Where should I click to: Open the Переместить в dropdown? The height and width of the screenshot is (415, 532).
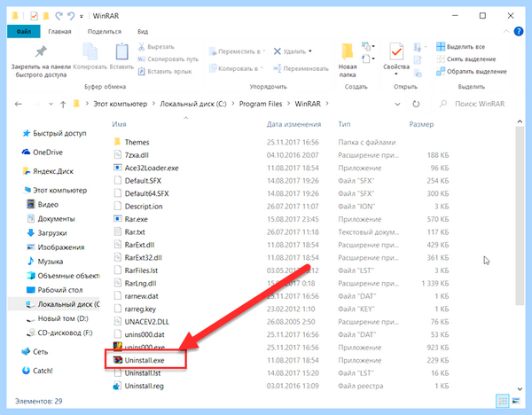pos(237,51)
